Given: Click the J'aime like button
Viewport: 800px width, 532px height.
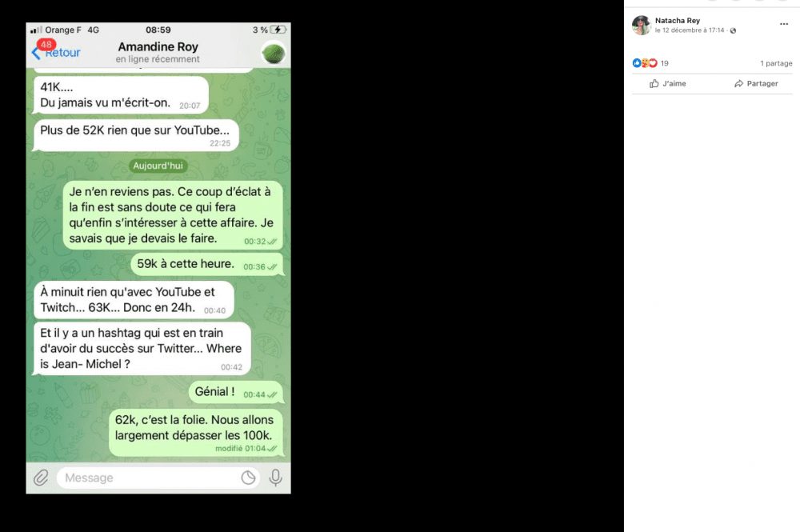Looking at the screenshot, I should pyautogui.click(x=668, y=84).
